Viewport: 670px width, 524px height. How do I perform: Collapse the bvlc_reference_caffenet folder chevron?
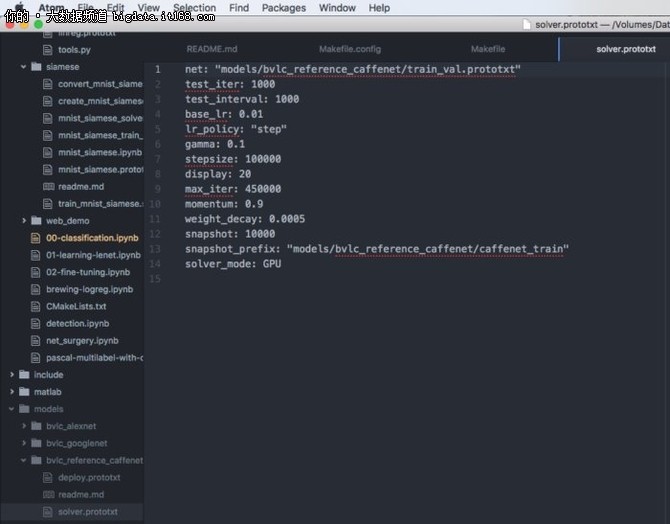(24, 460)
